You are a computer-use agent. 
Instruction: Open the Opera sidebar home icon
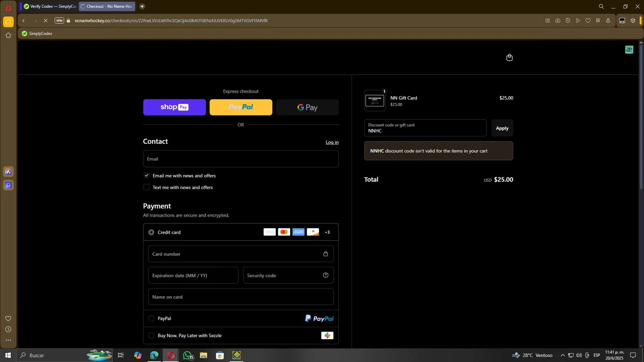pyautogui.click(x=8, y=22)
